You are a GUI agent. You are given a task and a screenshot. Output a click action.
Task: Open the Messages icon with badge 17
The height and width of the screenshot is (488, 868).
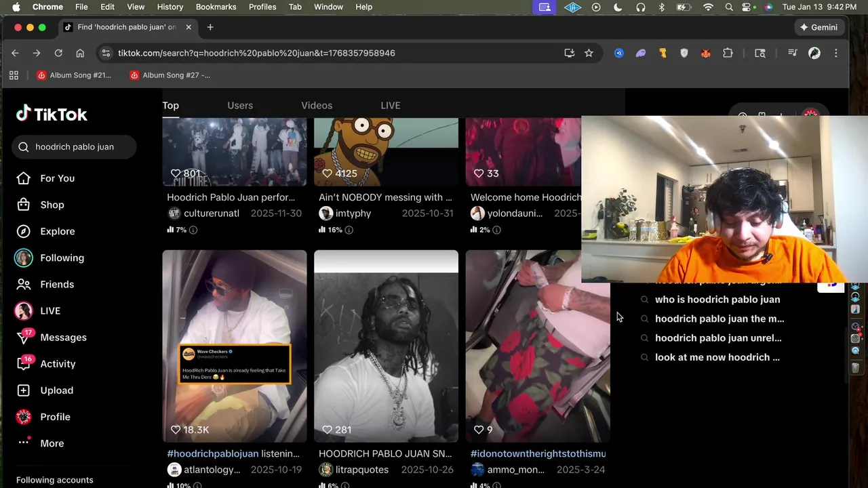[24, 337]
